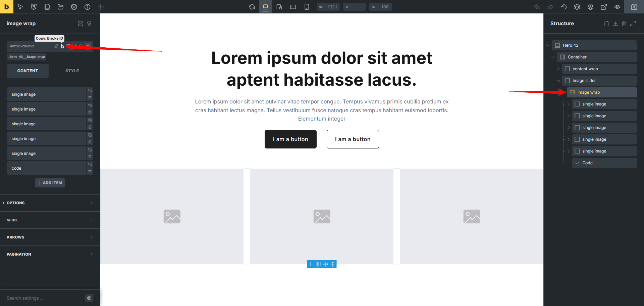Image resolution: width=644 pixels, height=306 pixels.
Task: Expand the Options settings group
Action: click(50, 203)
